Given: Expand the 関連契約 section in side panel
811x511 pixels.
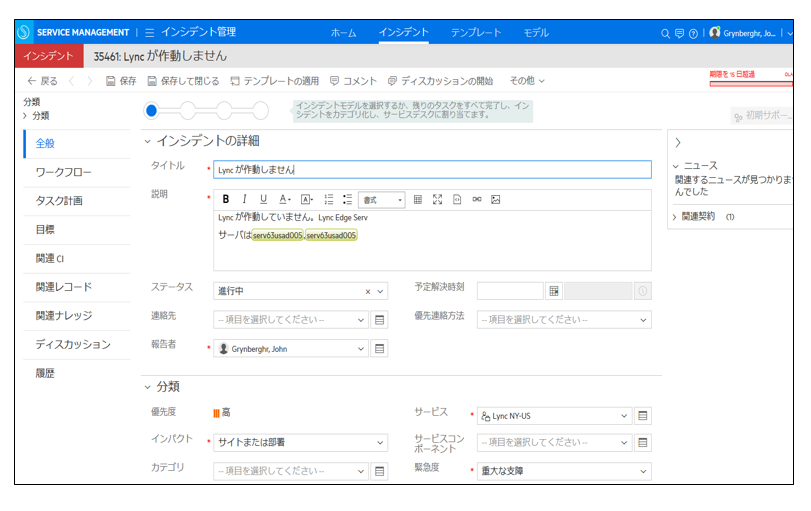Looking at the screenshot, I should 675,216.
